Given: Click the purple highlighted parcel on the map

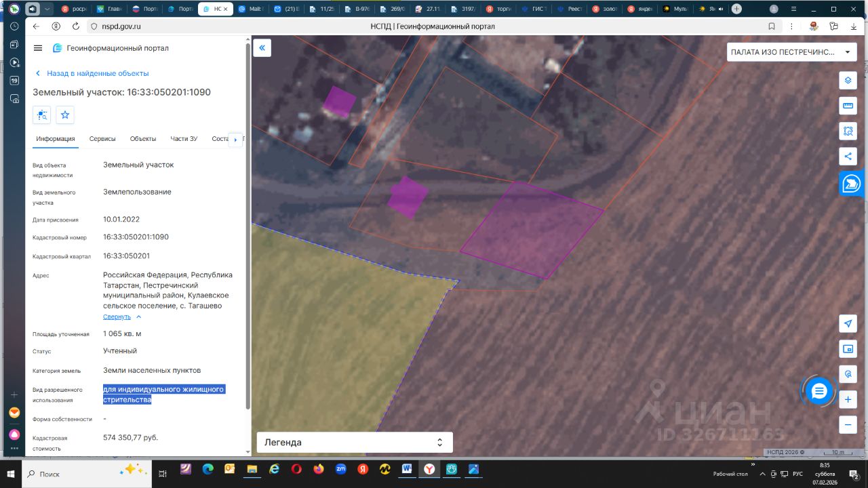Looking at the screenshot, I should click(532, 229).
